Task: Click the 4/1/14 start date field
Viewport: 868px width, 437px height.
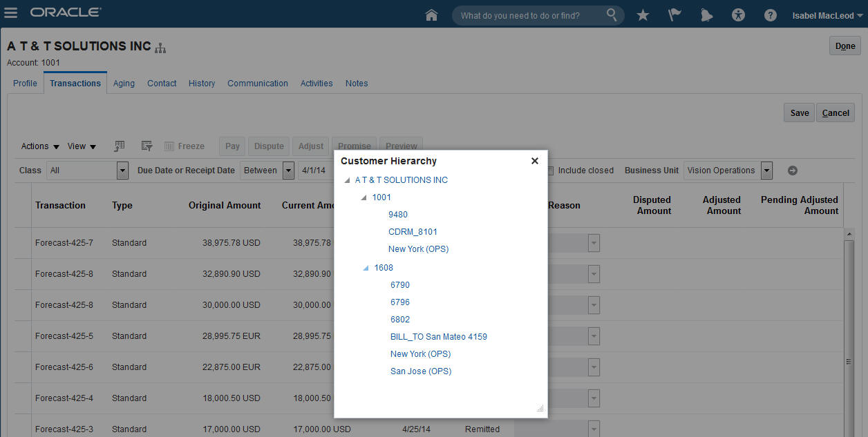Action: 316,171
